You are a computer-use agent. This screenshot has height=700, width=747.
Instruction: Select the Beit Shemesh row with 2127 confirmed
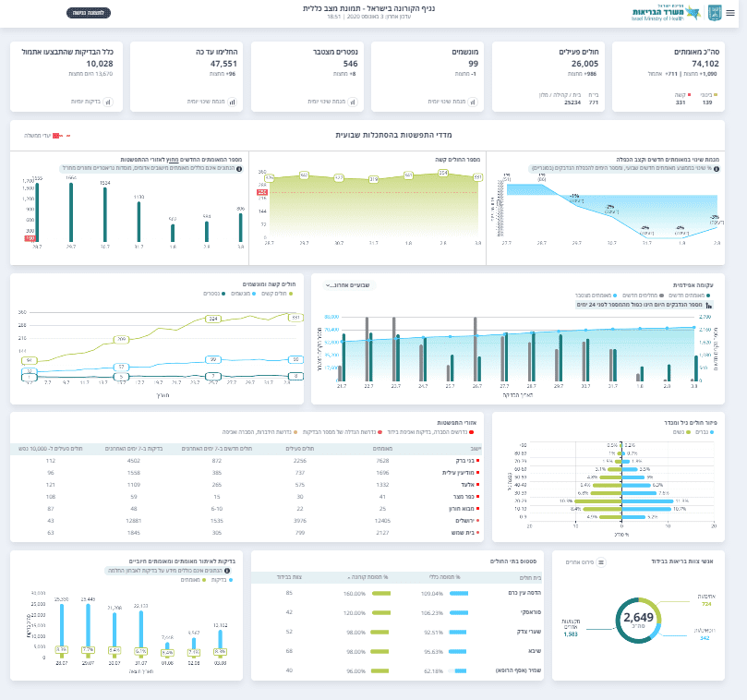247,533
